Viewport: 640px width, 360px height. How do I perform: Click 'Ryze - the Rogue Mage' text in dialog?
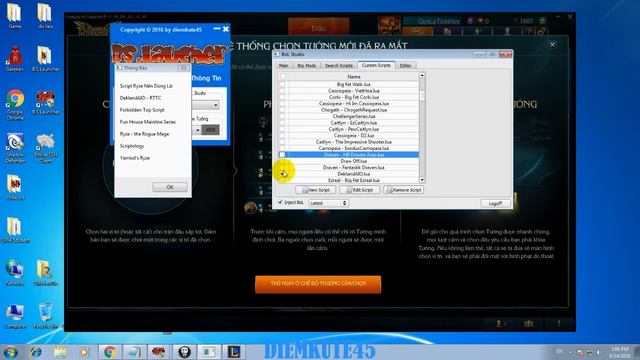point(144,134)
